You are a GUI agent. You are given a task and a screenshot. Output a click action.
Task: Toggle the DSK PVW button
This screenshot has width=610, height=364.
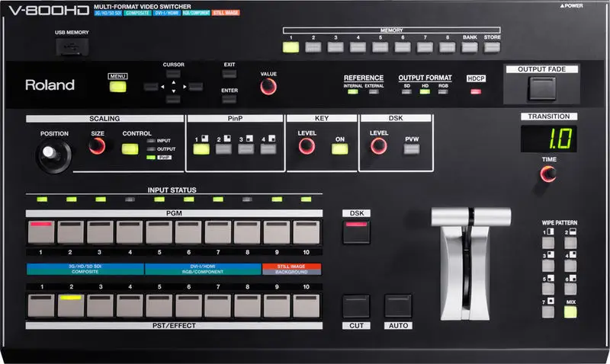412,148
